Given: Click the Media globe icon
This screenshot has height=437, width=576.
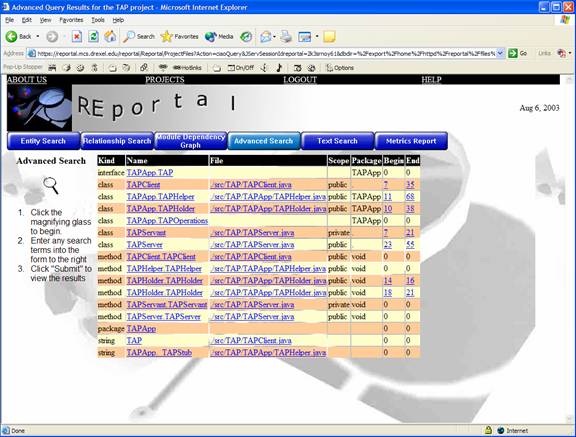Looking at the screenshot, I should click(211, 36).
